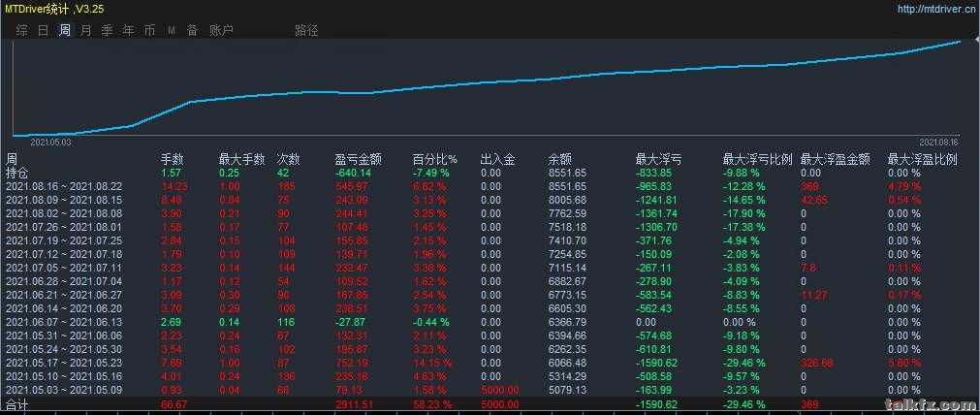Click total lots value 66.67

coord(174,404)
